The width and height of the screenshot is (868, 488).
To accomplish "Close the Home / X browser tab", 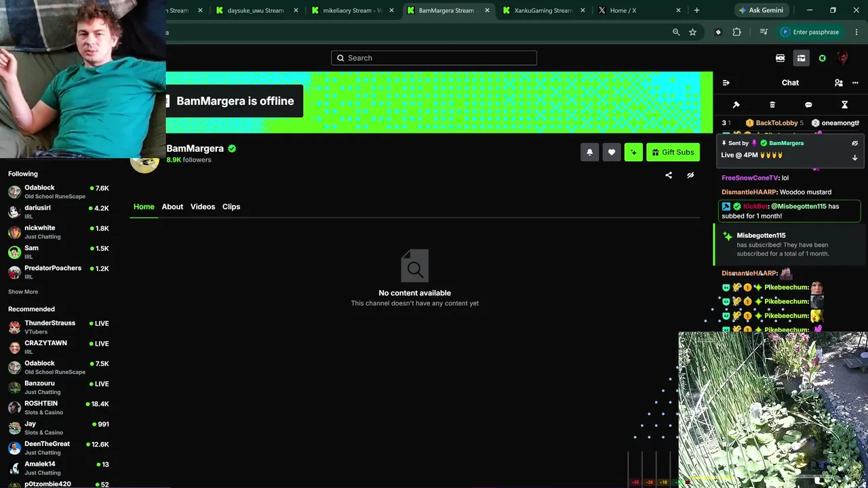I will click(x=678, y=10).
